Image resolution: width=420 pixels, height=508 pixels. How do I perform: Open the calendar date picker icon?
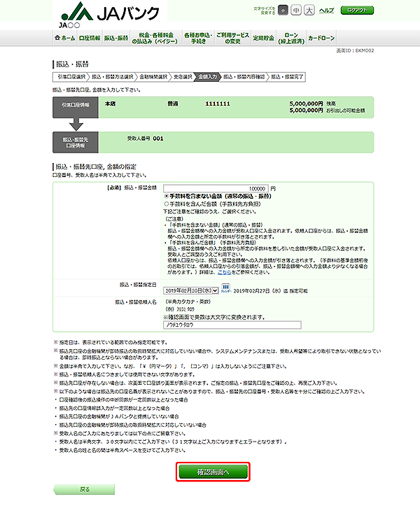click(226, 288)
